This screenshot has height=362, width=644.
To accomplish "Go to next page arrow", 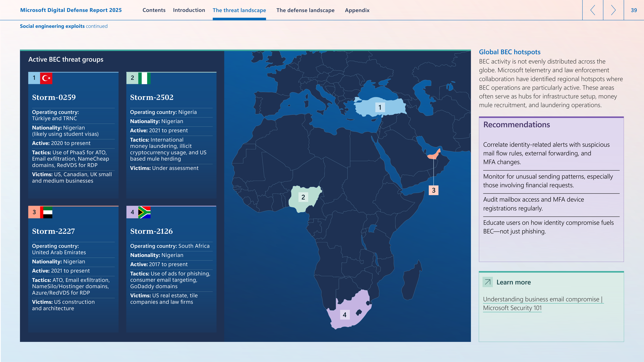I will point(613,10).
